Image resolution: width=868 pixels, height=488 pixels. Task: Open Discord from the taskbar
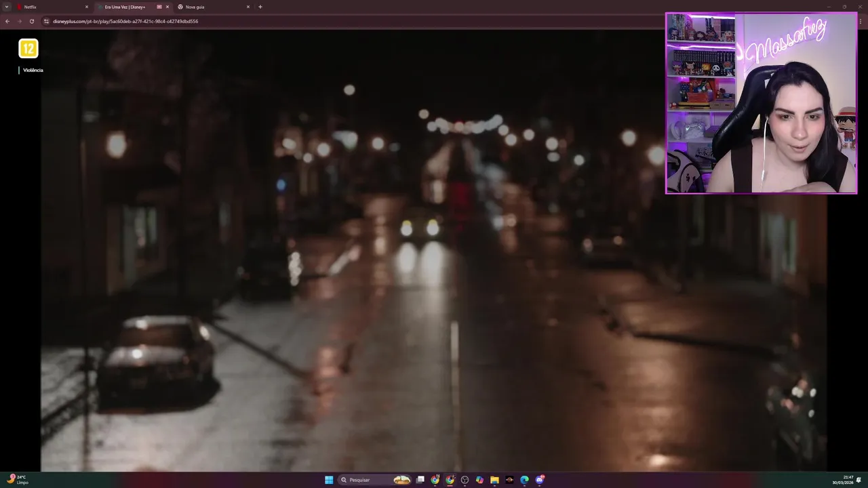[x=540, y=480]
